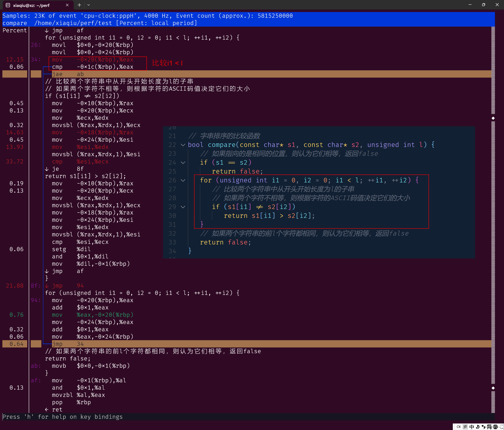Collapse the if block at line 29
504x430 pixels.
coord(183,207)
